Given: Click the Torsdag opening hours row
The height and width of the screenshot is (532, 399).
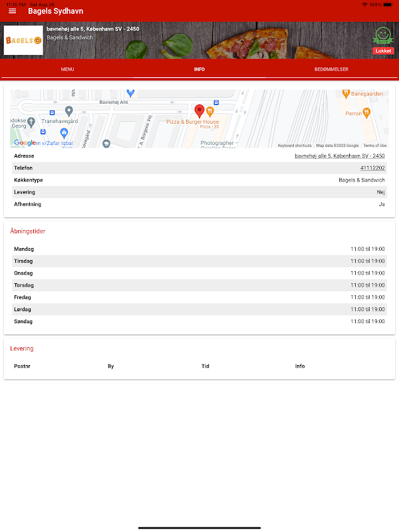Looking at the screenshot, I should pyautogui.click(x=199, y=285).
